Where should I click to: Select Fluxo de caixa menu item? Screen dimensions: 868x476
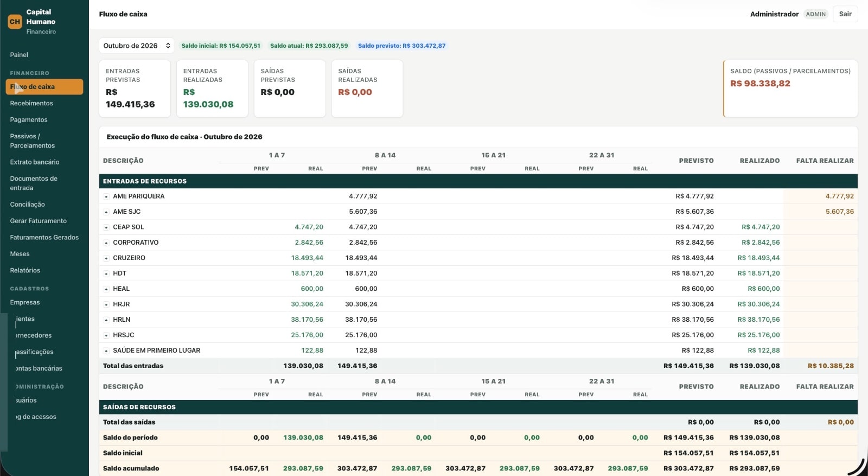[44, 87]
